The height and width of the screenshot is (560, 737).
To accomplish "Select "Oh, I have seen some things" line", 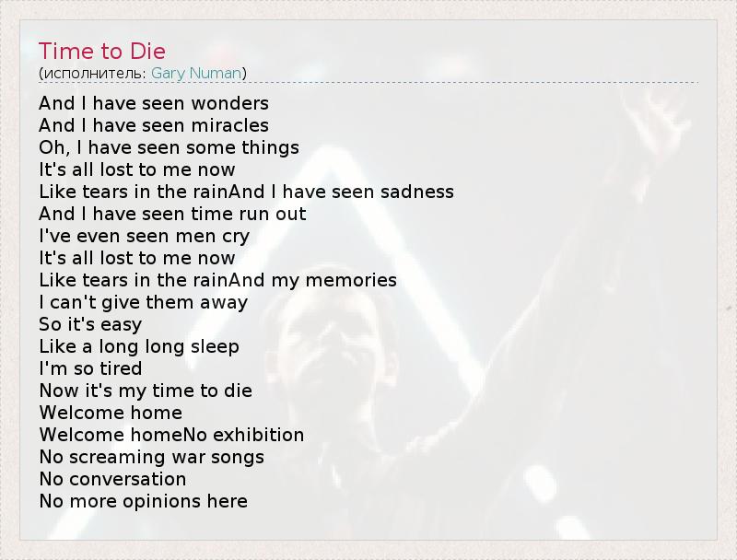I will pyautogui.click(x=169, y=147).
